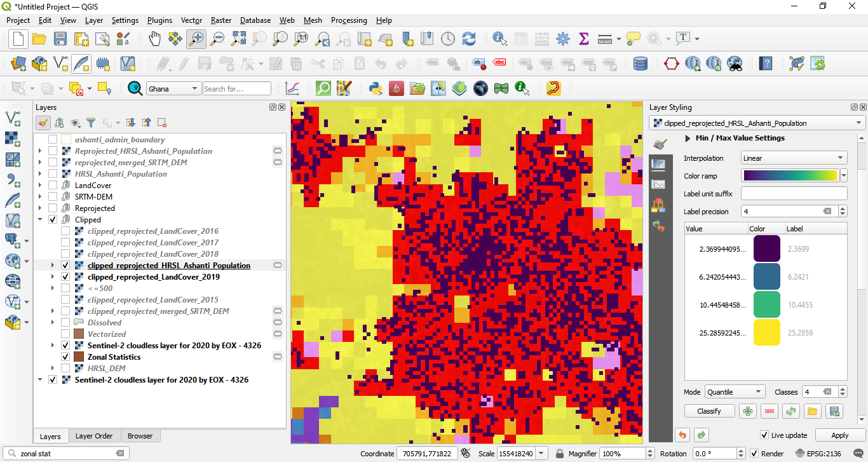
Task: Open the Plugins menu
Action: tap(159, 20)
